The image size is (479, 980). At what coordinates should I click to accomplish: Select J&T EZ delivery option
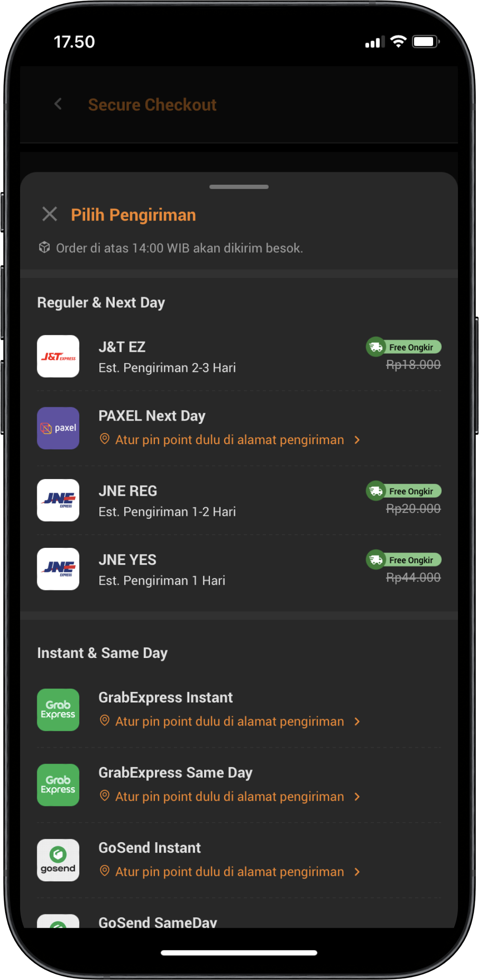pyautogui.click(x=239, y=356)
